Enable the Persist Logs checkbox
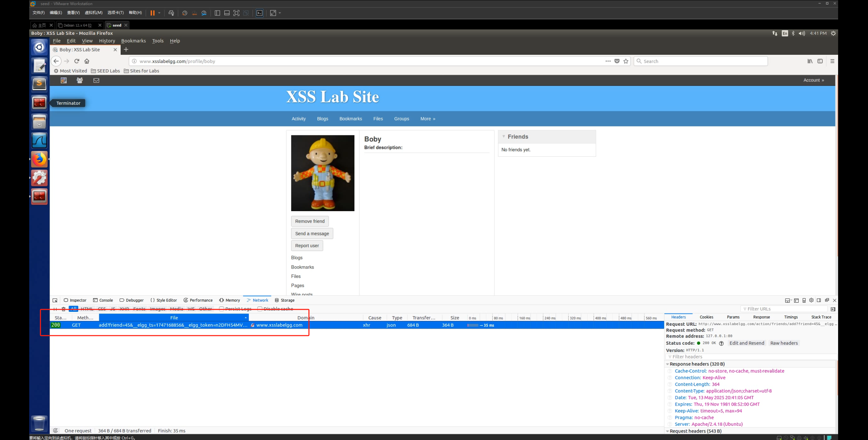Viewport: 868px width, 440px height. [222, 309]
